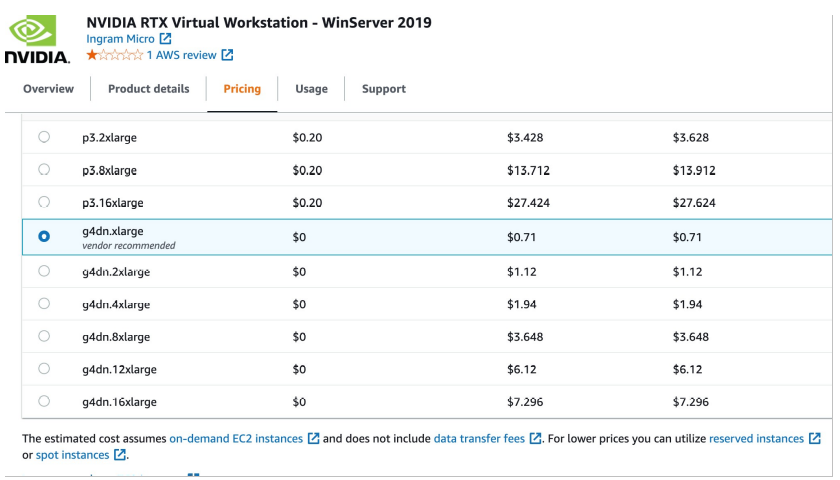Image resolution: width=840 pixels, height=480 pixels.
Task: Select the g4dn.2xlarge radio button
Action: click(x=44, y=271)
